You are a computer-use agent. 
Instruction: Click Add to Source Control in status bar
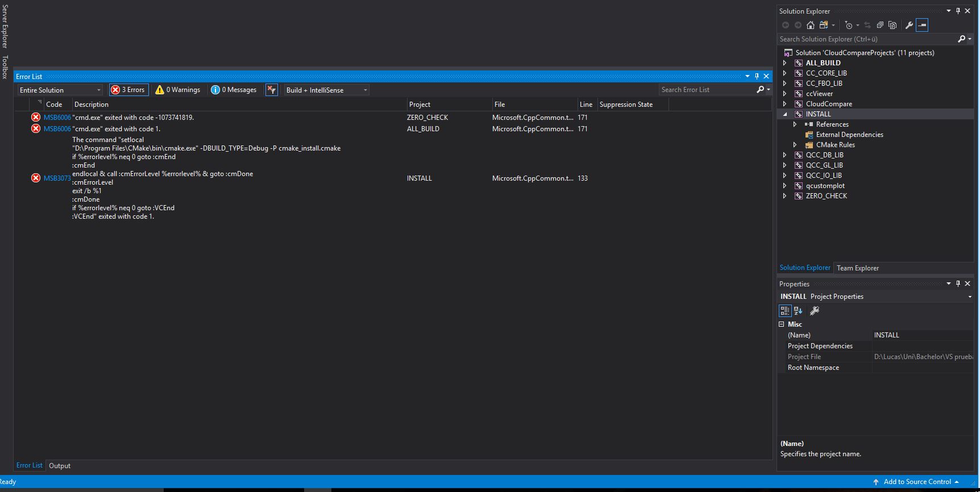[x=917, y=482]
